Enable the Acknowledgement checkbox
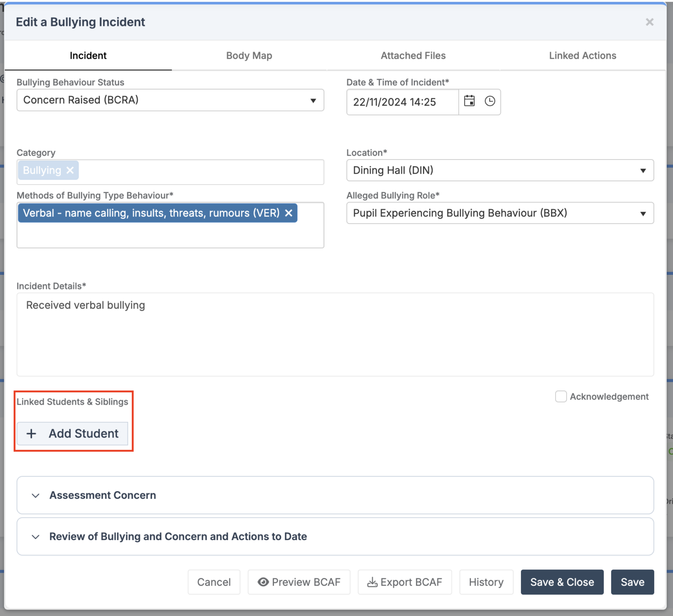 coord(561,396)
